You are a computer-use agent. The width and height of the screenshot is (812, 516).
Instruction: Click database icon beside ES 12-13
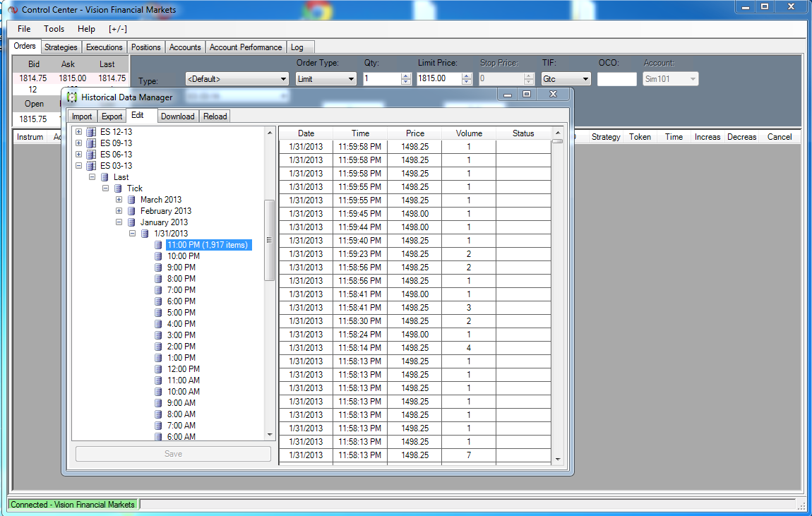click(91, 132)
